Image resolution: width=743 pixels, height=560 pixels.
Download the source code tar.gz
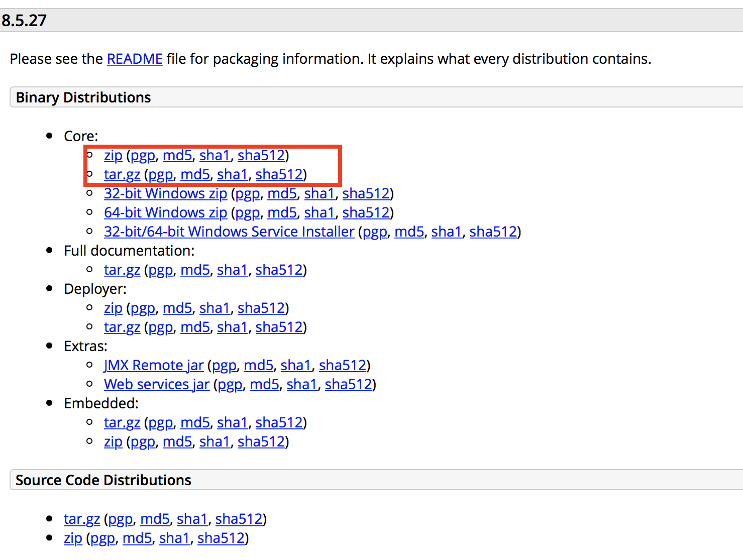[82, 519]
